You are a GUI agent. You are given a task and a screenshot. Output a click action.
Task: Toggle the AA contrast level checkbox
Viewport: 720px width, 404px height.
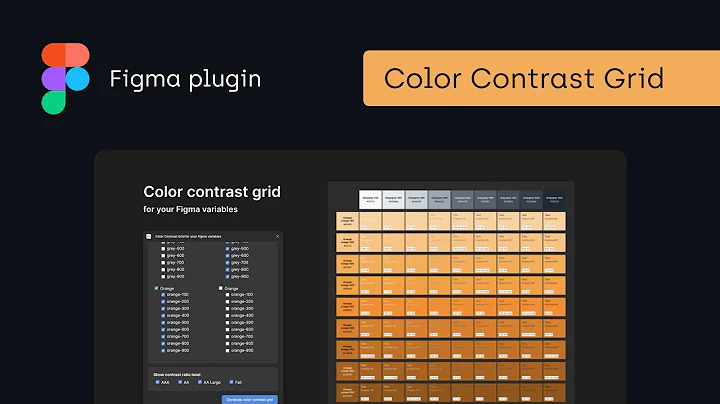click(180, 382)
